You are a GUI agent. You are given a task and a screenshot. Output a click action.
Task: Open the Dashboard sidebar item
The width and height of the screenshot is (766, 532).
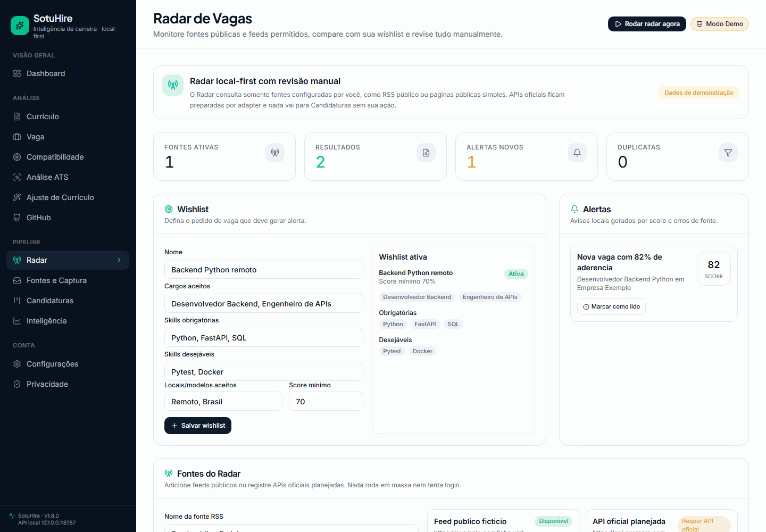pos(68,73)
